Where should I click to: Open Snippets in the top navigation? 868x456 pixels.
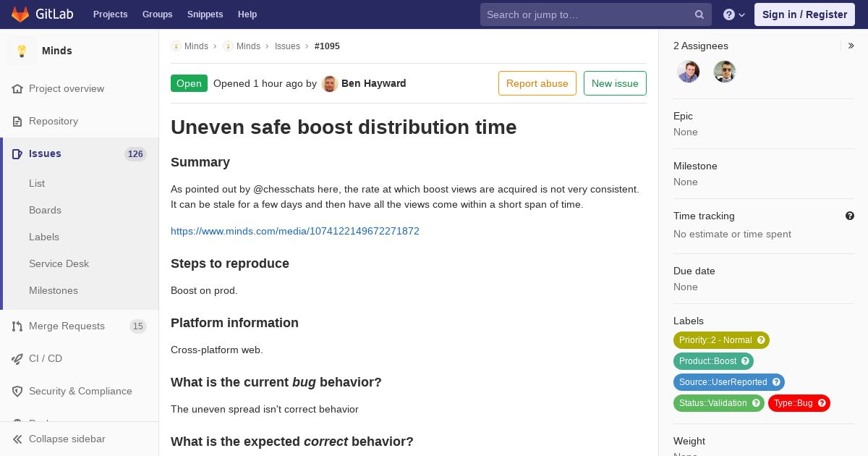click(205, 14)
